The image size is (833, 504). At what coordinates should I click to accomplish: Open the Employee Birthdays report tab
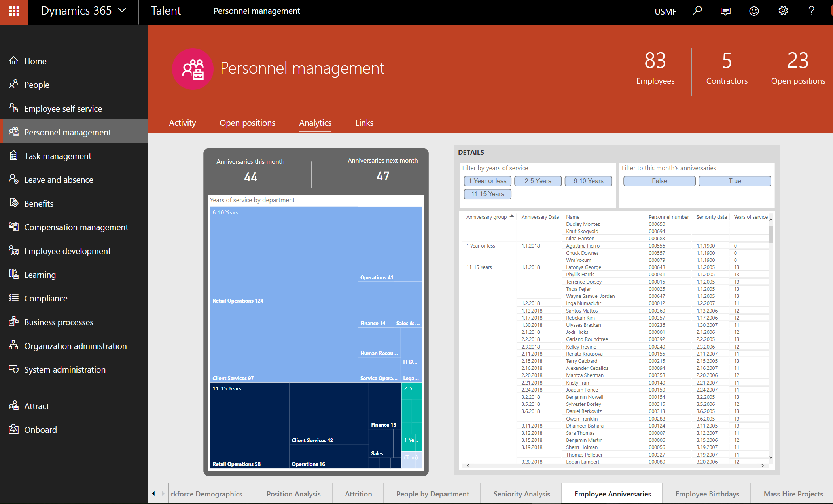[x=707, y=494]
